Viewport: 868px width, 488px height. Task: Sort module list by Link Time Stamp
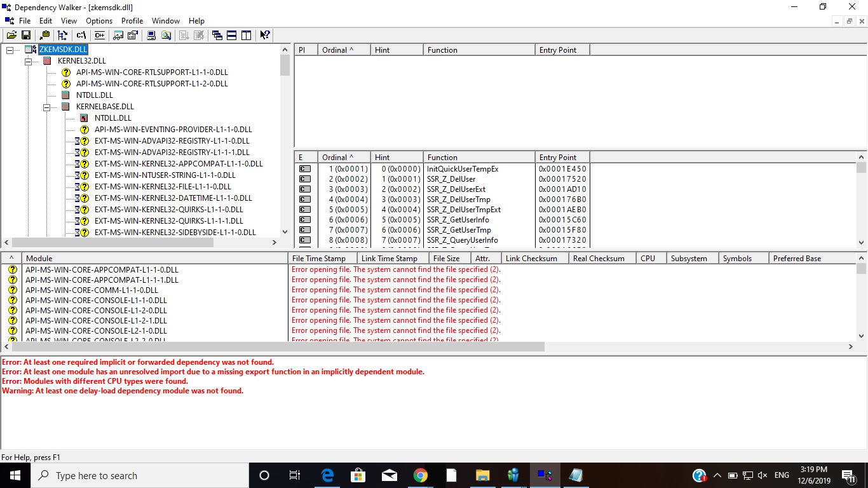click(x=393, y=259)
